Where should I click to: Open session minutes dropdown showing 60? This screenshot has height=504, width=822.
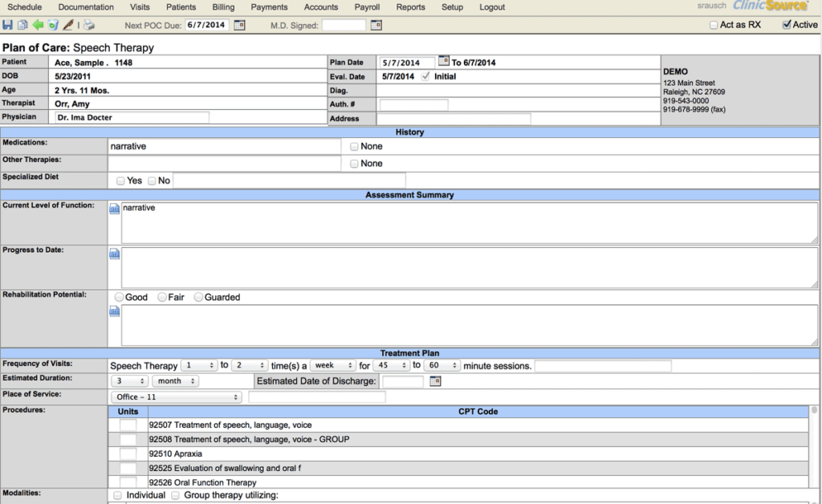pos(442,365)
